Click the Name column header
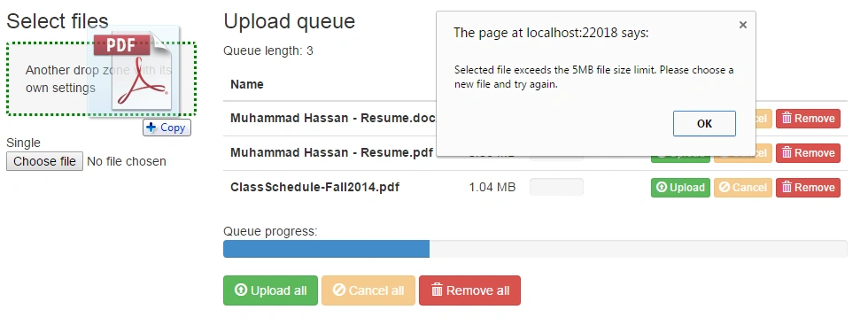 247,85
